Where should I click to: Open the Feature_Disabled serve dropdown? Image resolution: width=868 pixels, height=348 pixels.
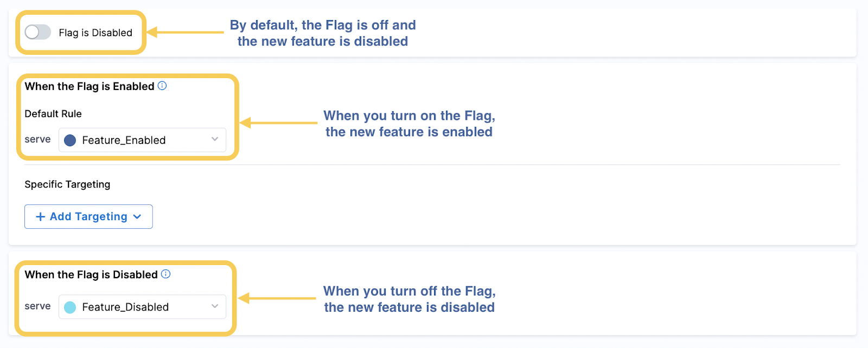[x=142, y=306]
